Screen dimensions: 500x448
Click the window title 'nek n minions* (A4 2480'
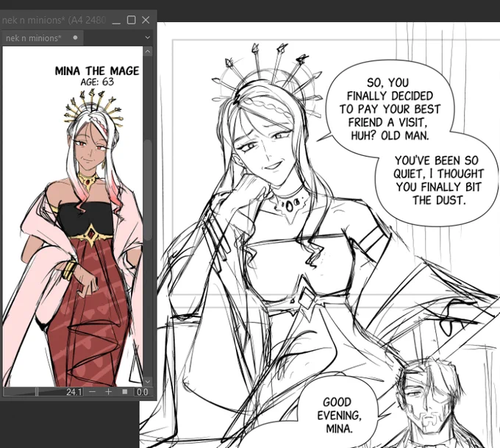54,21
